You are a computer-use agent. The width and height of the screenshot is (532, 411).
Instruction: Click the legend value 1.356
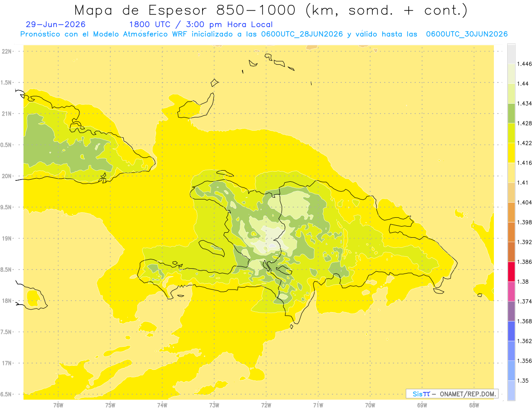[524, 361]
